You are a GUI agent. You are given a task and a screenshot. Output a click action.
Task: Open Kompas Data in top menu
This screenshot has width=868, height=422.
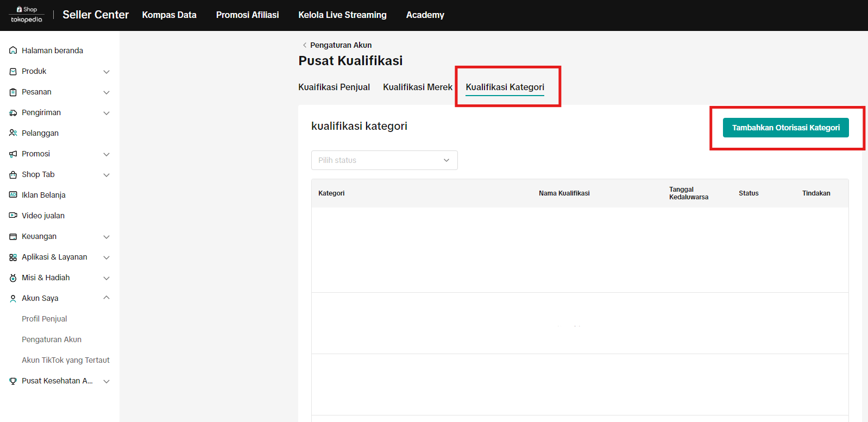(x=169, y=15)
